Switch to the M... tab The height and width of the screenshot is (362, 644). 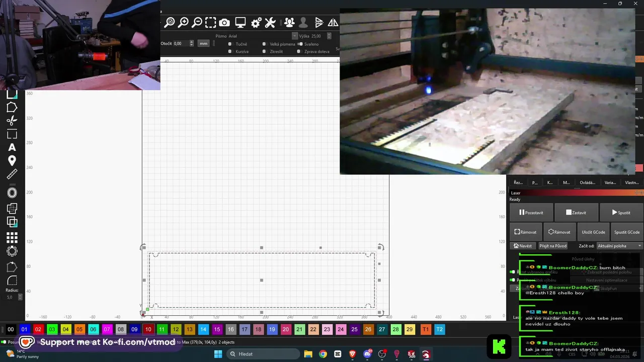[566, 183]
